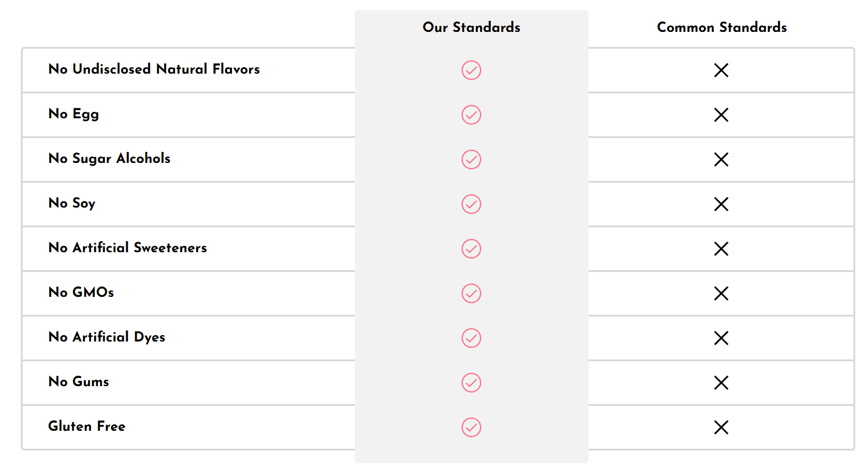Click the X icon for No Egg
868x465 pixels.
721,115
